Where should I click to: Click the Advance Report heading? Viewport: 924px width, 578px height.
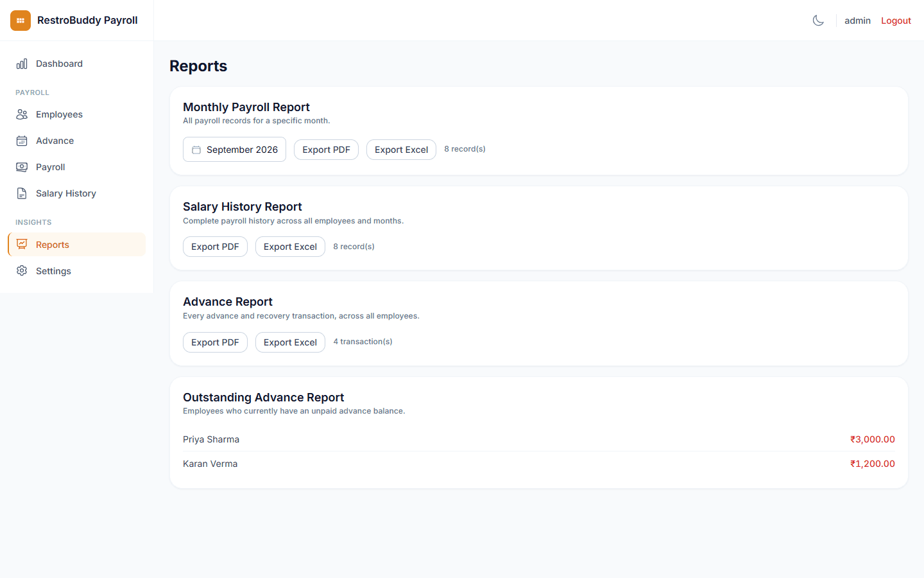[228, 302]
